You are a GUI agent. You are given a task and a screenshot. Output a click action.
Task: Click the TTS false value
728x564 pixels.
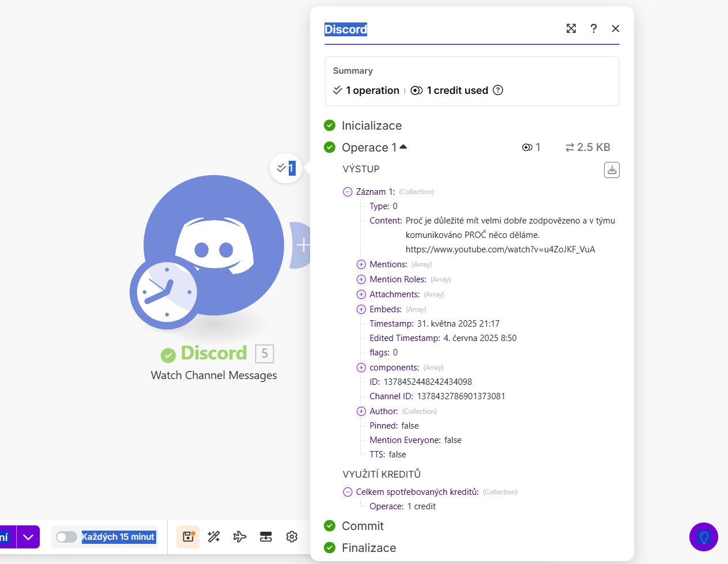[x=398, y=455]
